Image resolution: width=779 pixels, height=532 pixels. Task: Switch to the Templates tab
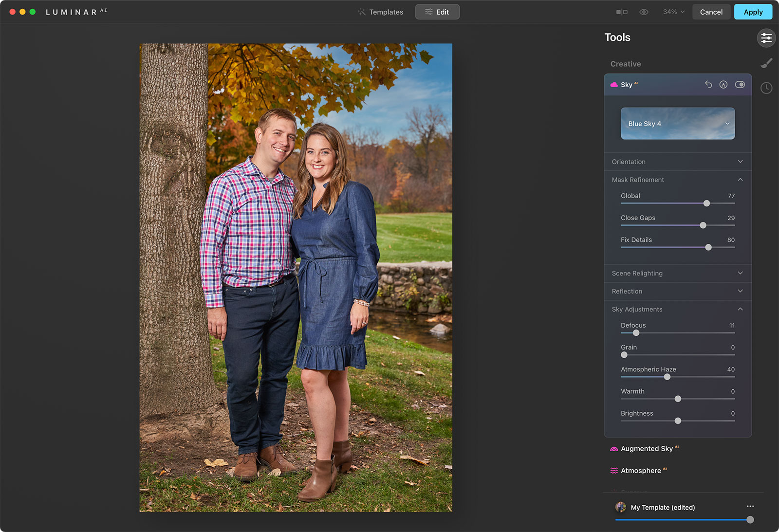pos(381,12)
